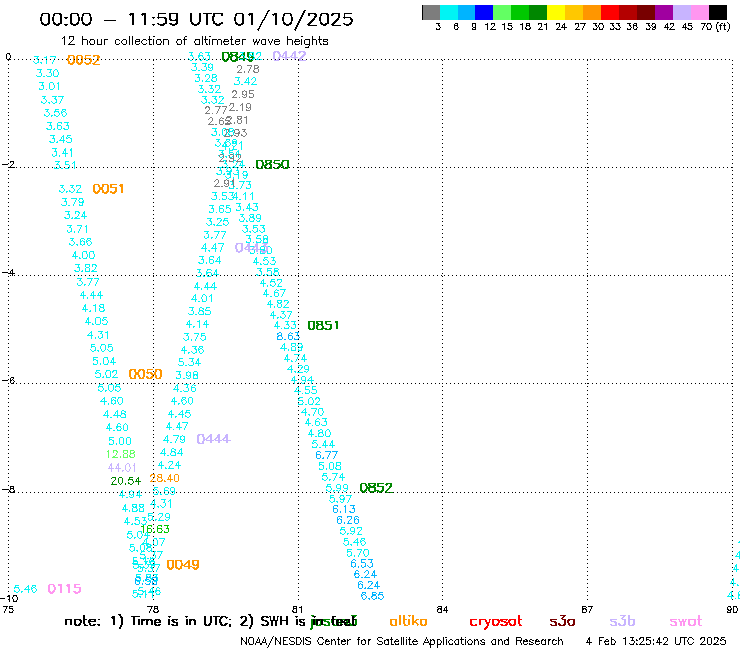
Task: Select the blue 6.77 value
Action: coord(327,455)
